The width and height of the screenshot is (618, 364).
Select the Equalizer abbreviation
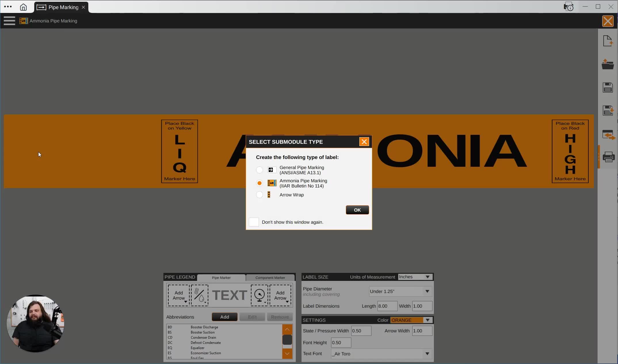tap(224, 348)
